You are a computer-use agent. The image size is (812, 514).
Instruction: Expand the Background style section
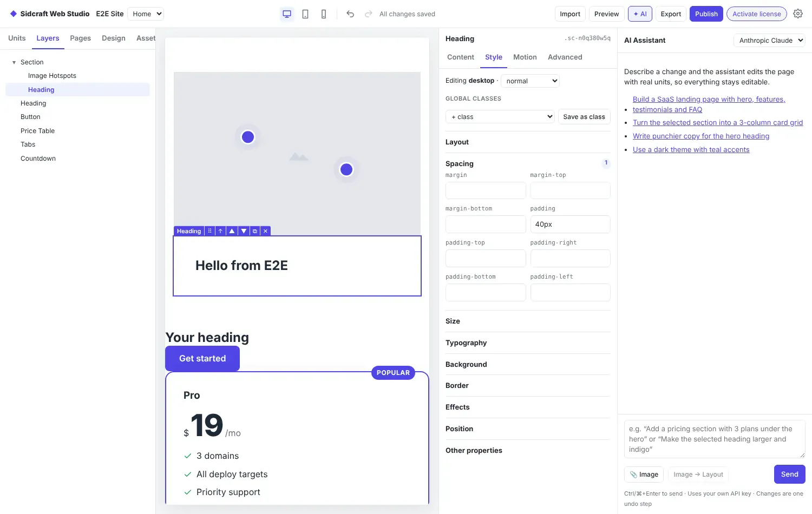pyautogui.click(x=528, y=365)
